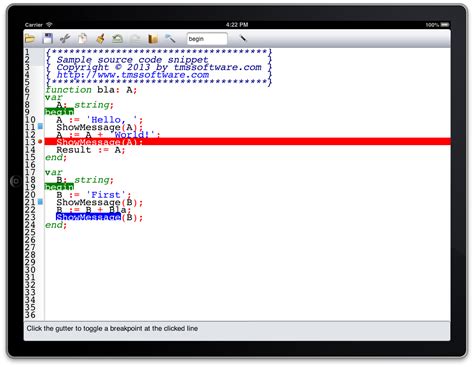Focus the search field containing 'begin'
474x367 pixels.
[x=207, y=39]
